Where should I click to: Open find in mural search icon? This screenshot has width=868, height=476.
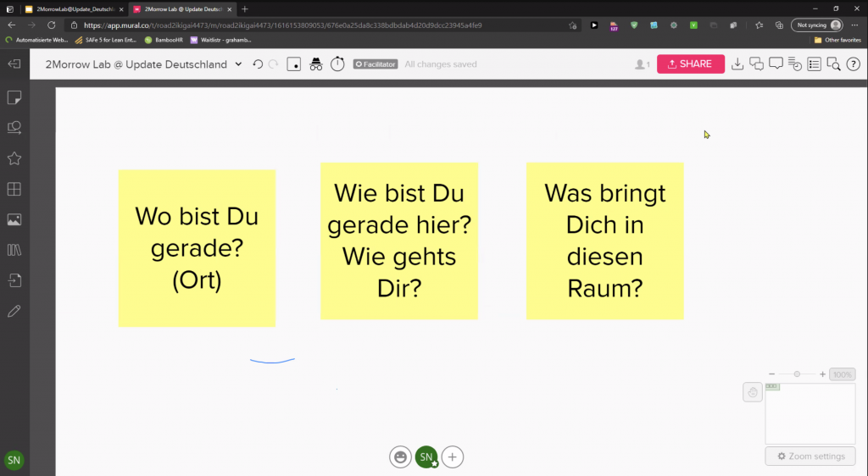(834, 64)
